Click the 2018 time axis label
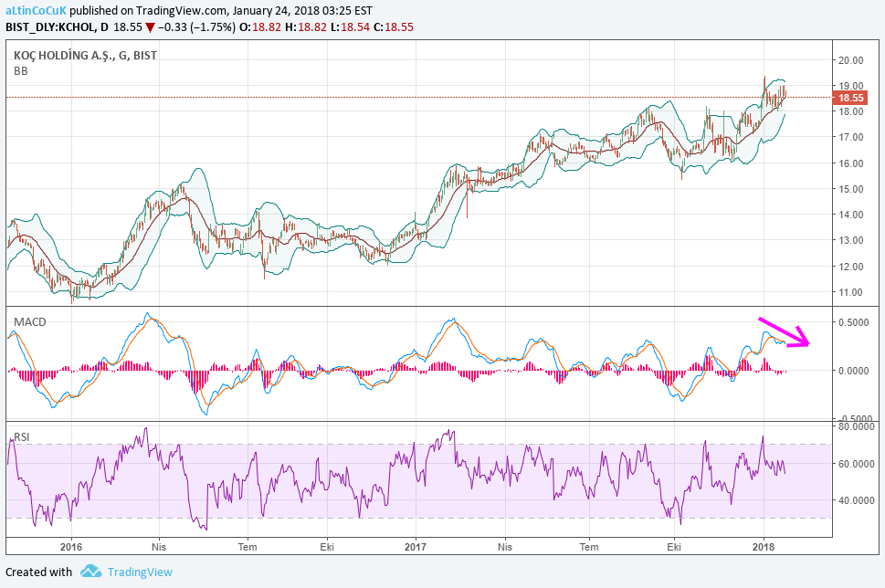The image size is (885, 588). pyautogui.click(x=764, y=547)
